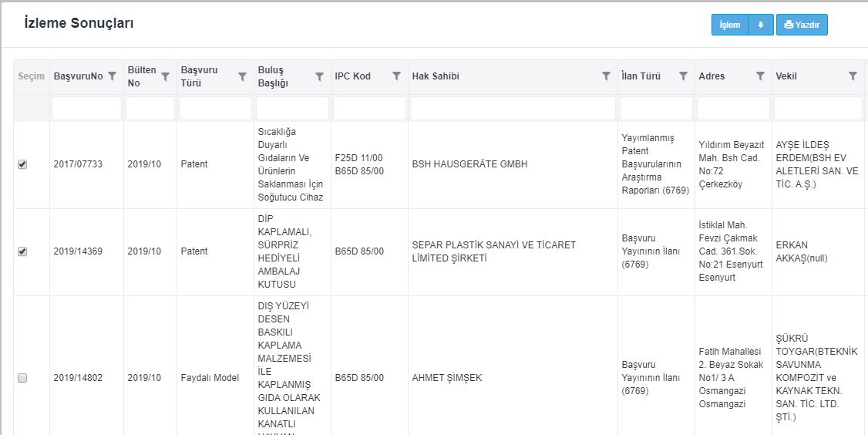Image resolution: width=868 pixels, height=435 pixels.
Task: Focus the Adres filter text box
Action: click(x=733, y=109)
